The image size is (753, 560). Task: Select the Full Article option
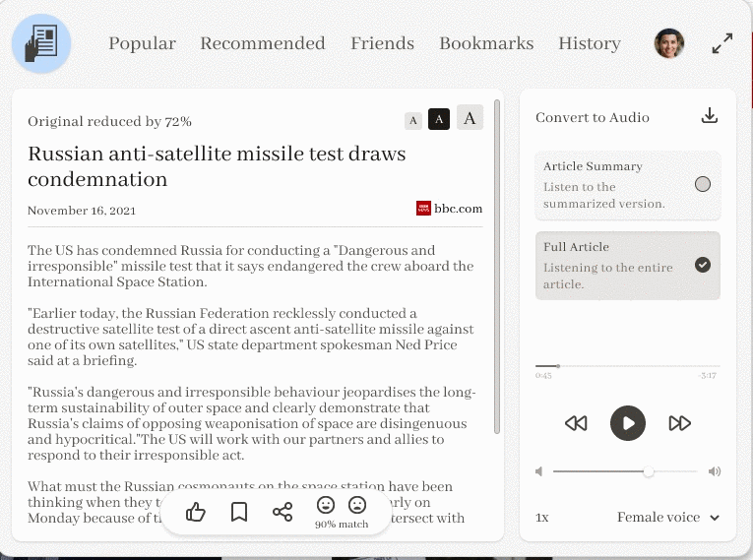(628, 266)
